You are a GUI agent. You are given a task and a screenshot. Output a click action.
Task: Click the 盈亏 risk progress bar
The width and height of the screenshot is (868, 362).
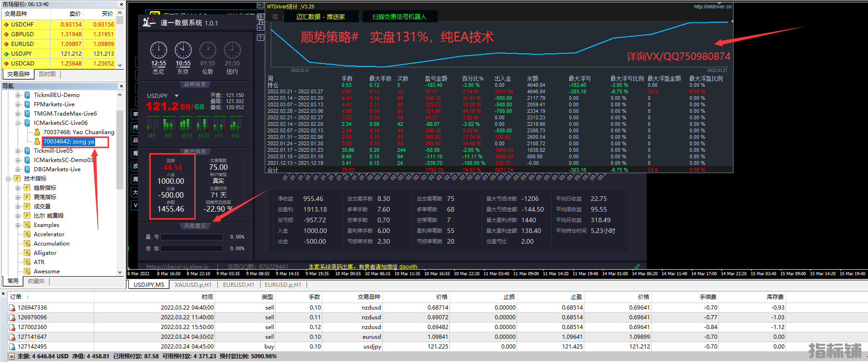point(192,237)
